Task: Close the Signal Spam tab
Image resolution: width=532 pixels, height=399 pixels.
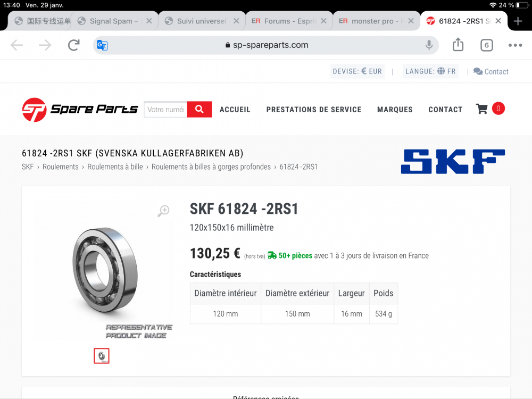Action: point(149,21)
